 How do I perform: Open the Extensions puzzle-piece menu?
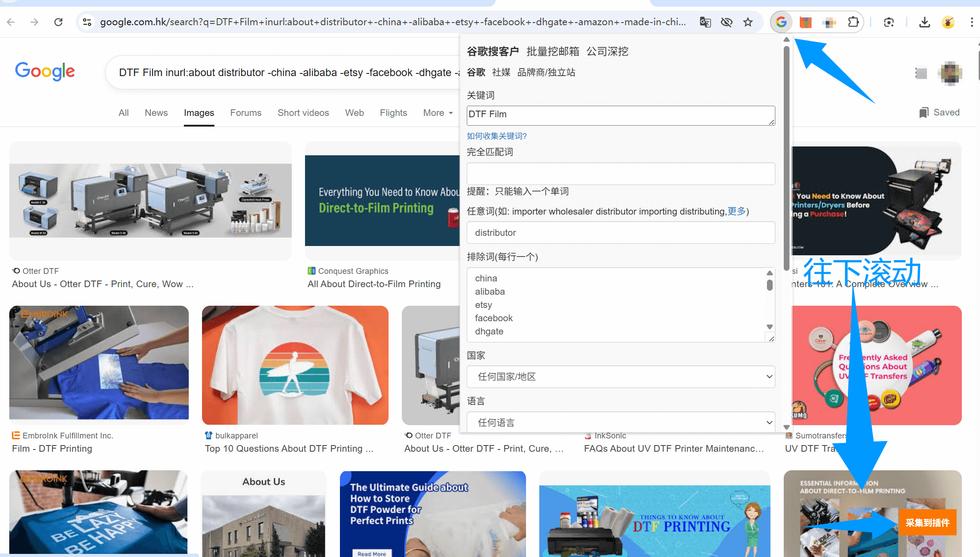[854, 22]
